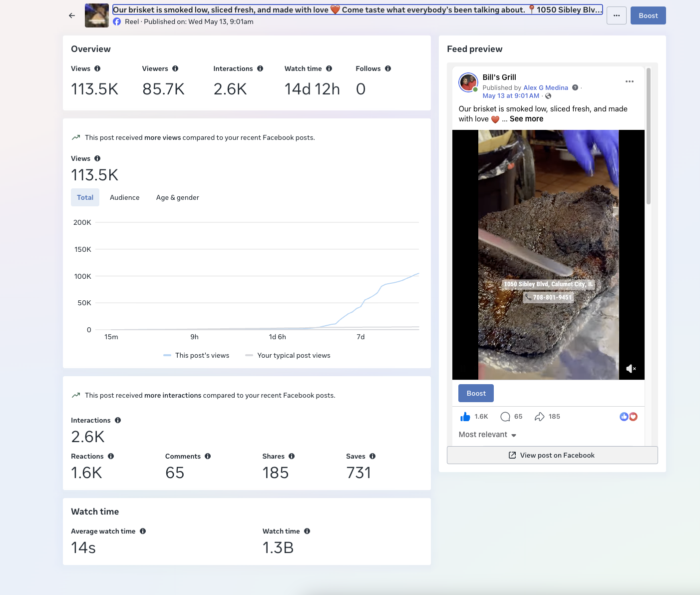Open the Bill's Grill page name

coord(499,77)
